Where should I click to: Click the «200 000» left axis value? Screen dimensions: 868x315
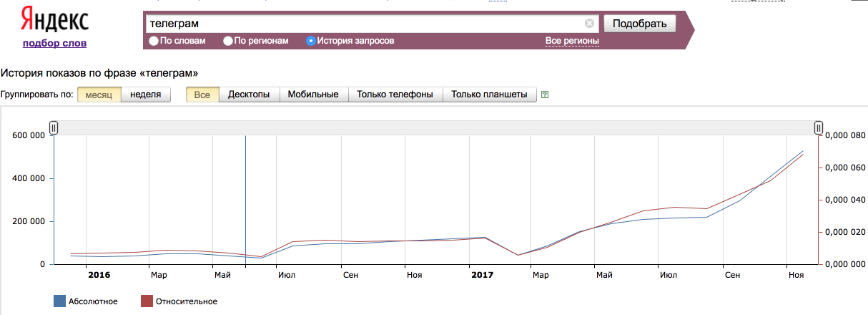(29, 221)
